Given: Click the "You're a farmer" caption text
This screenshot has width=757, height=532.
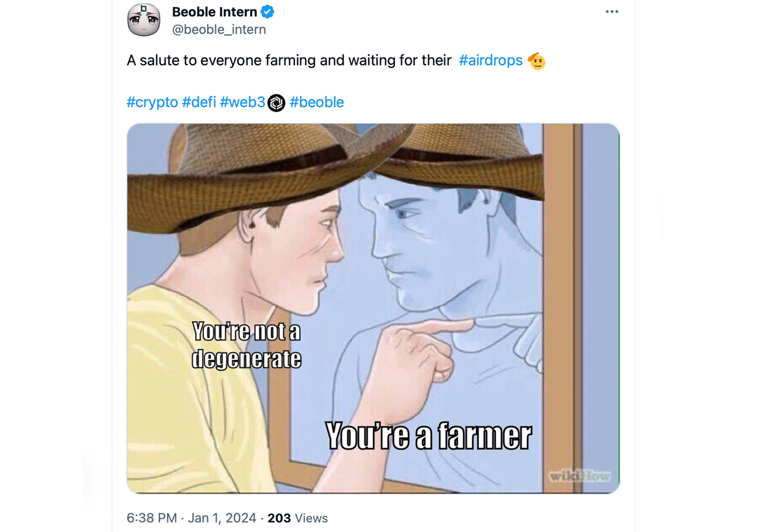Looking at the screenshot, I should click(x=428, y=436).
